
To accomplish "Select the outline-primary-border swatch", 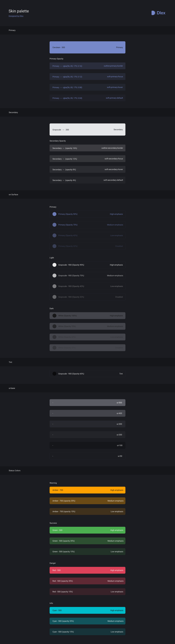I will click(x=87, y=66).
